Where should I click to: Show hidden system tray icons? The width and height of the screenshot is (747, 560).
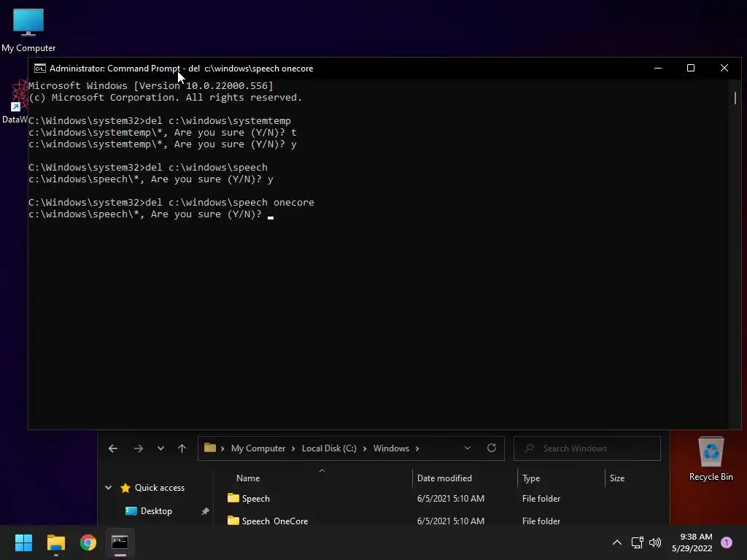[x=616, y=542]
